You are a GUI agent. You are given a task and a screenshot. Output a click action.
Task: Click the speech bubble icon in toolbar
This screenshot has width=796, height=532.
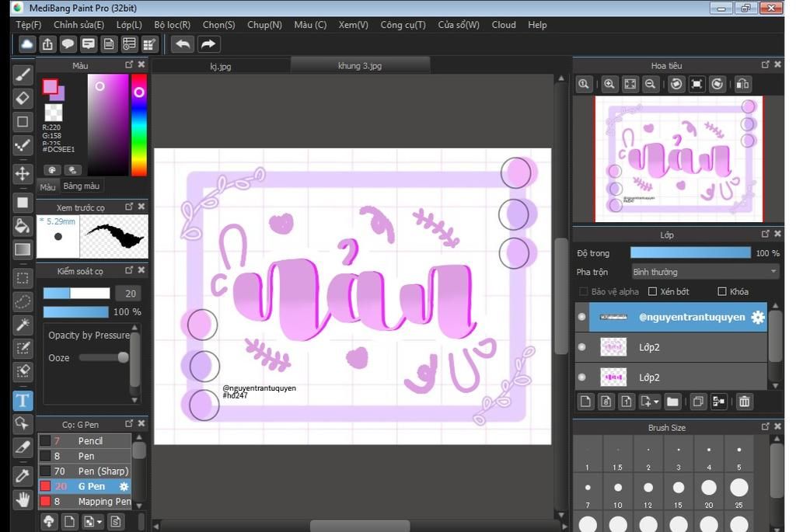coord(68,44)
